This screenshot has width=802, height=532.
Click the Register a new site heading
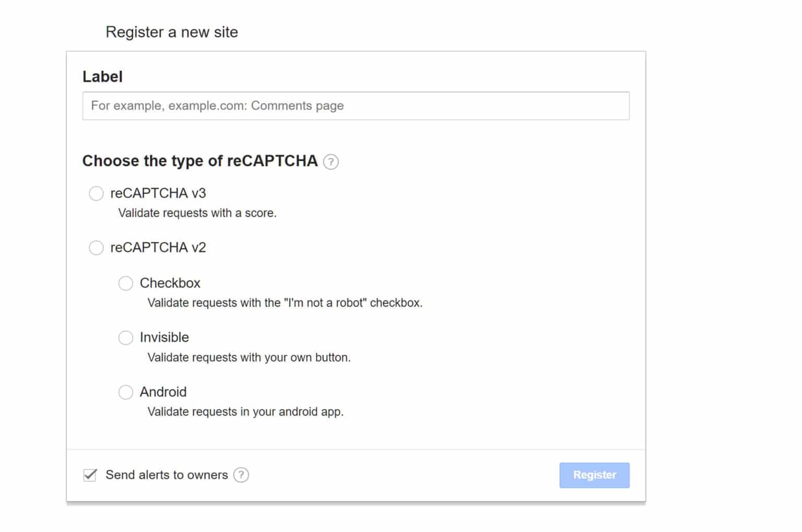pyautogui.click(x=171, y=32)
